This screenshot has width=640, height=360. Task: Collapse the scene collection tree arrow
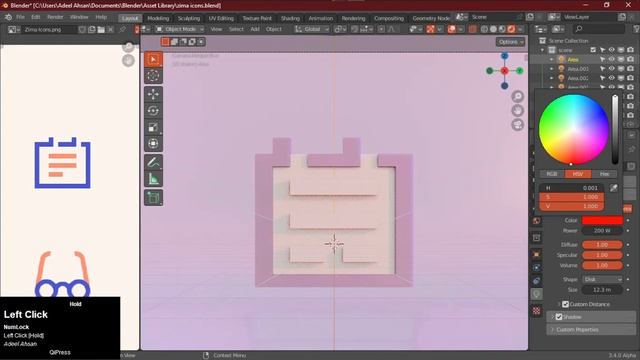click(x=542, y=50)
